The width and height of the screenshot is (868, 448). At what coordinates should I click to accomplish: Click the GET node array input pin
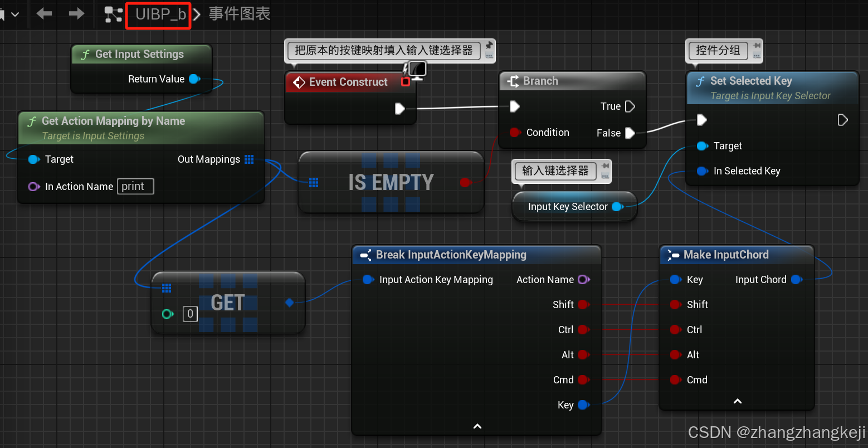pyautogui.click(x=167, y=288)
